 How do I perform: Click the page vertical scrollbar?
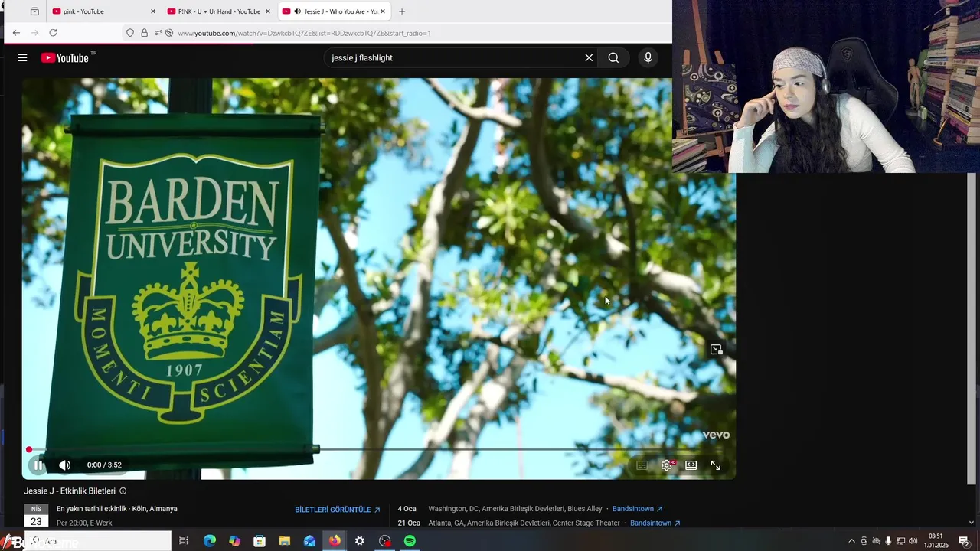972,329
